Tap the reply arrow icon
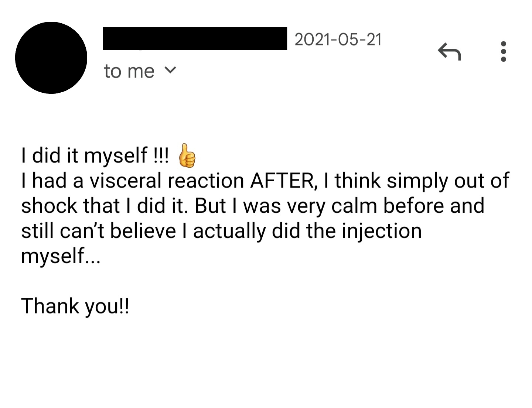Viewport: 532px width, 408px height. click(449, 51)
